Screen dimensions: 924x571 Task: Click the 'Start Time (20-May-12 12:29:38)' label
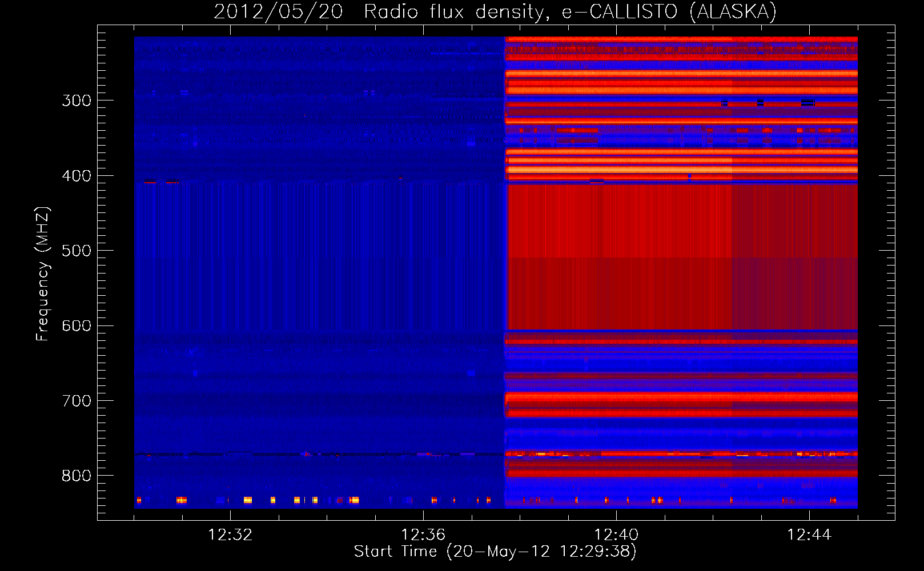click(495, 552)
